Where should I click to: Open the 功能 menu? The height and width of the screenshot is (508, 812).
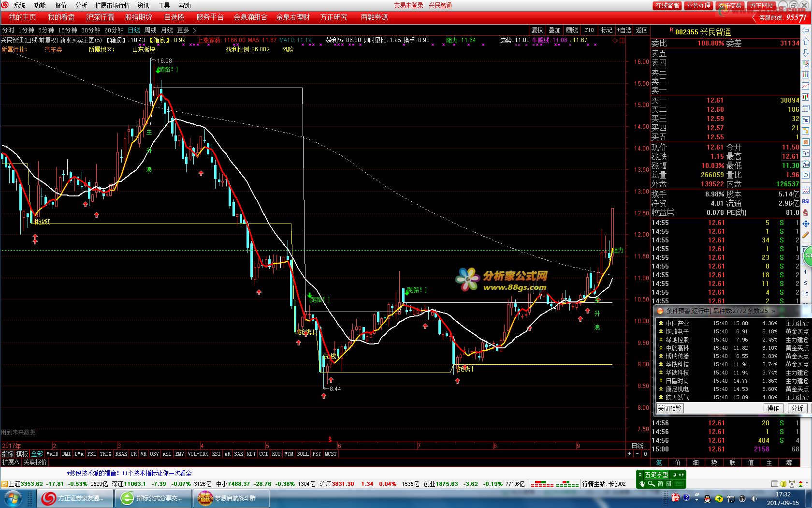click(x=40, y=5)
